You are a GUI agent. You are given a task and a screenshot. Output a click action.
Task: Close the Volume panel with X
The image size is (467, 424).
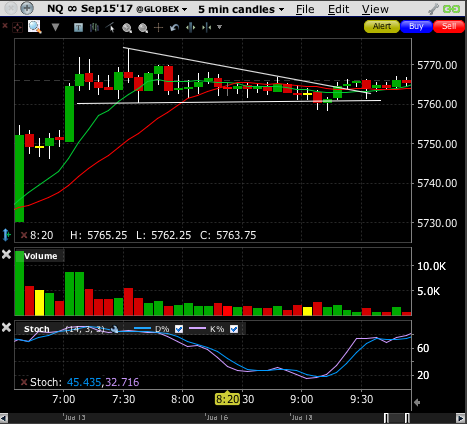click(6, 255)
